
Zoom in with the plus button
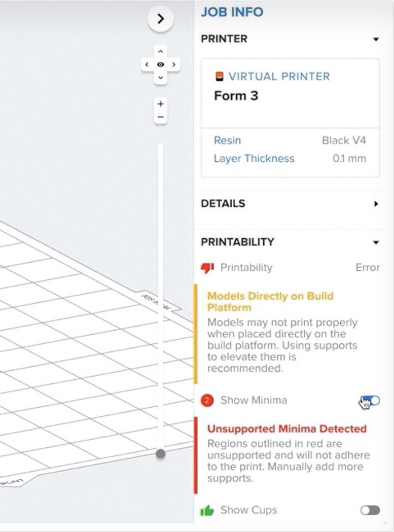point(161,104)
